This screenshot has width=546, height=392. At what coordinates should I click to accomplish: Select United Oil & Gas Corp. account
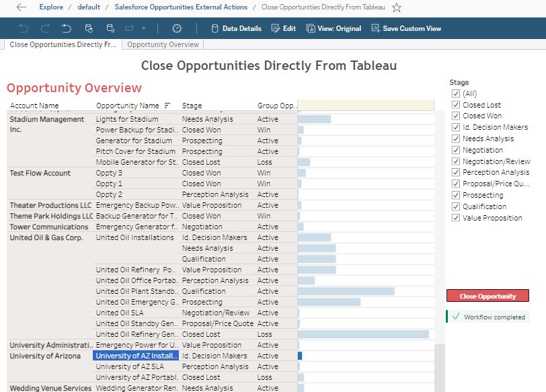(46, 238)
